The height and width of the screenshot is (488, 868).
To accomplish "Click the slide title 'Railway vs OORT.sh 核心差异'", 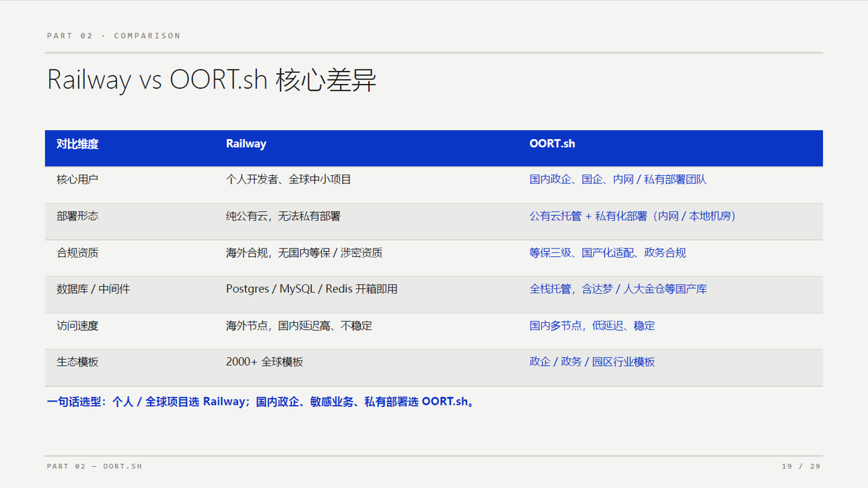I will (x=212, y=80).
